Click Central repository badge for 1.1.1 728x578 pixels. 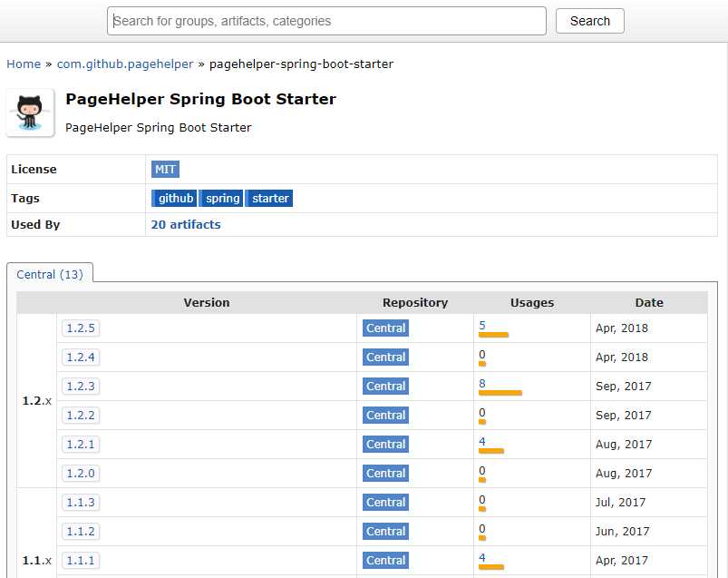pyautogui.click(x=385, y=561)
